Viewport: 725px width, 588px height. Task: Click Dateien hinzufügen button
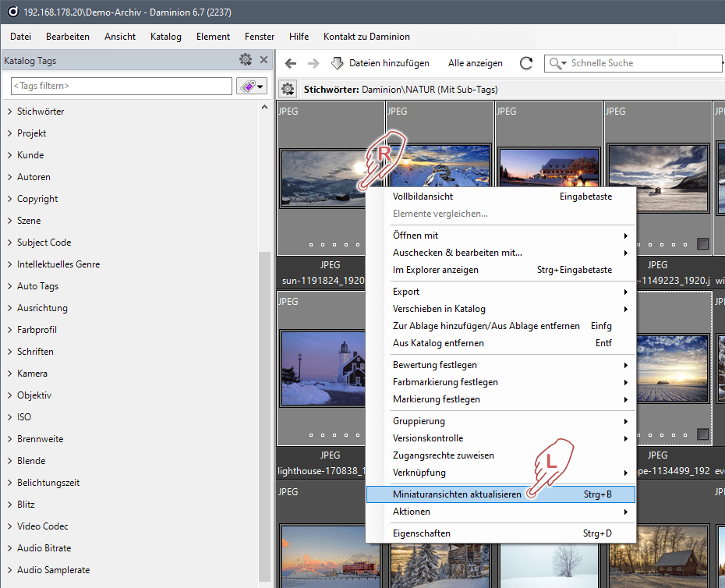click(x=380, y=63)
